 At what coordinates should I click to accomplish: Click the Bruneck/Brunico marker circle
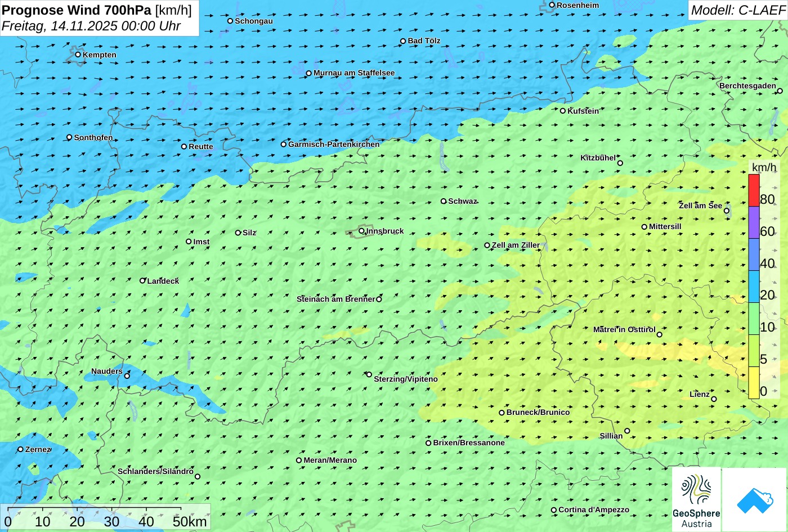point(502,413)
